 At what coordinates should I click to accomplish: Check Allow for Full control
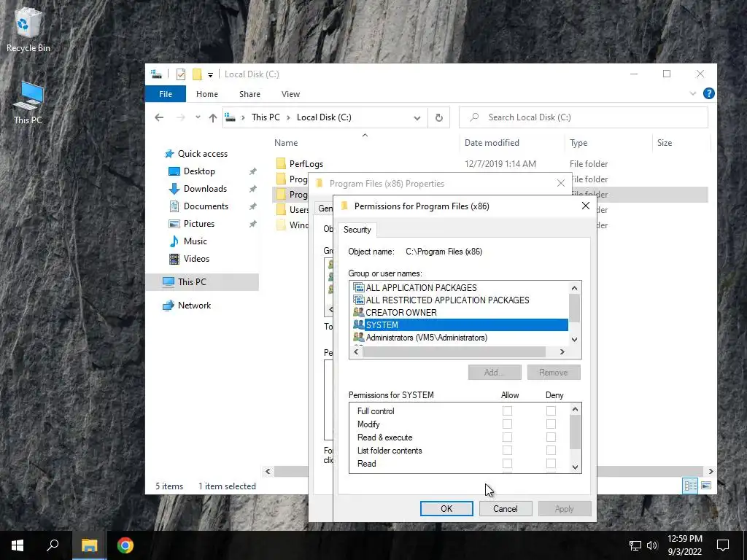pyautogui.click(x=508, y=411)
